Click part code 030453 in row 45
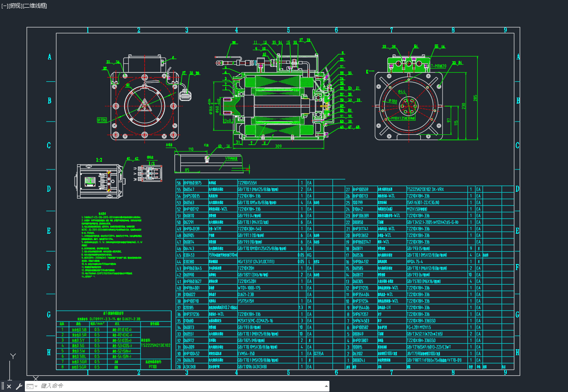Screen dimensions: 568x392 (189, 255)
